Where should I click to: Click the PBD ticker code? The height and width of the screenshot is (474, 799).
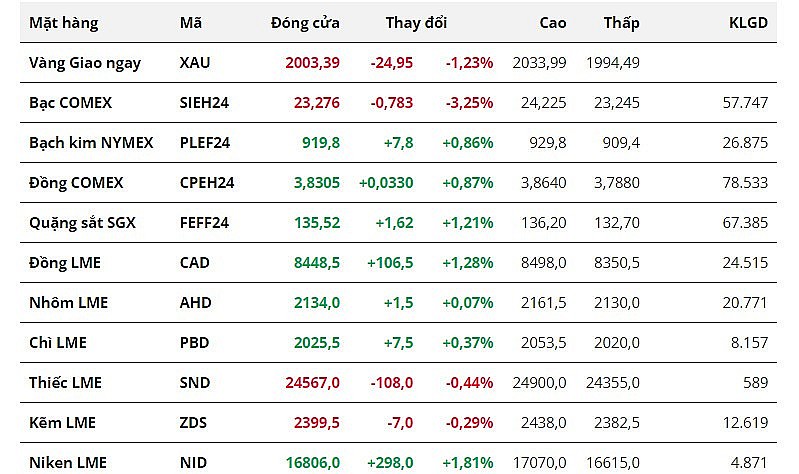(195, 342)
